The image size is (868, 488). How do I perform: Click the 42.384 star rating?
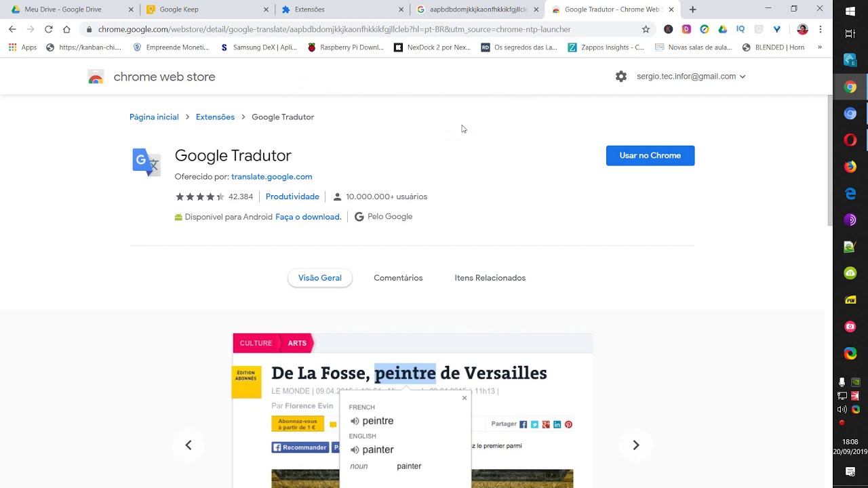214,197
